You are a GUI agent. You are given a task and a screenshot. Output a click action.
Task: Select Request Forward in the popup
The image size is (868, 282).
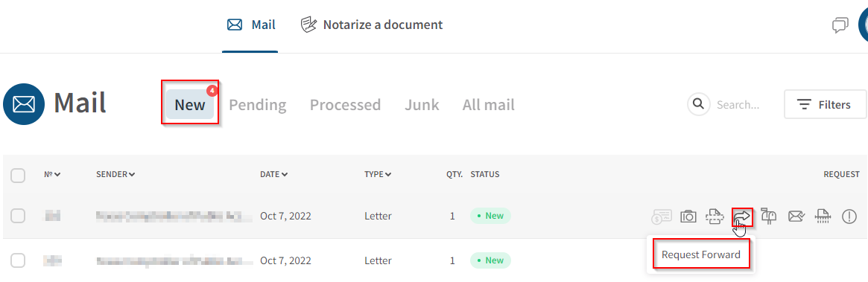coord(701,255)
